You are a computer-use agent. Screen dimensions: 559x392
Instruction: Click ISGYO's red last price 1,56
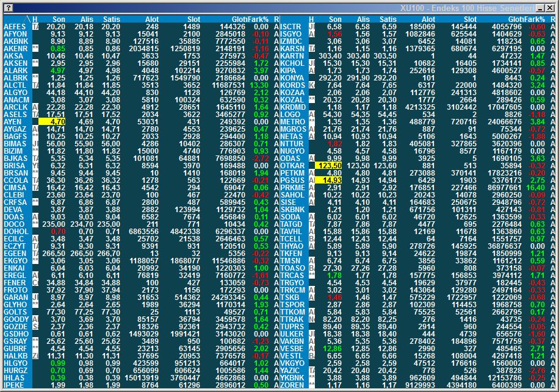click(x=334, y=34)
